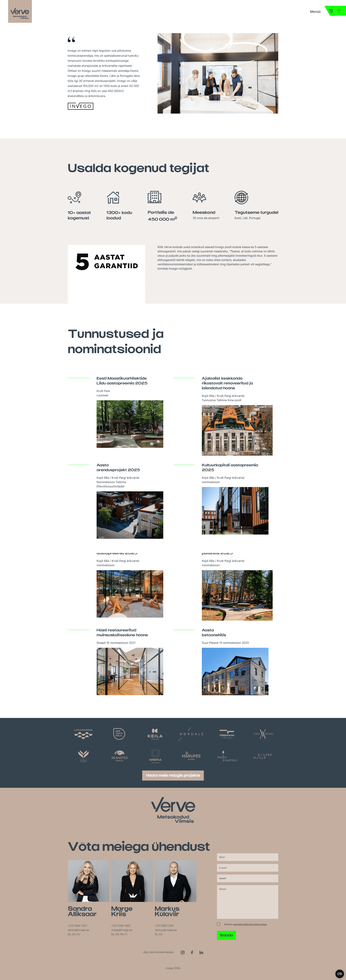Open the LinkedIn social icon
Image resolution: width=346 pixels, height=980 pixels.
pos(201,953)
